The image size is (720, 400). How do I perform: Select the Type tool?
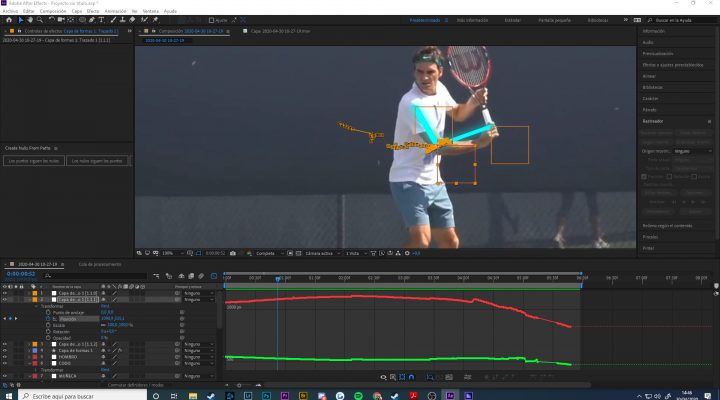pos(101,20)
